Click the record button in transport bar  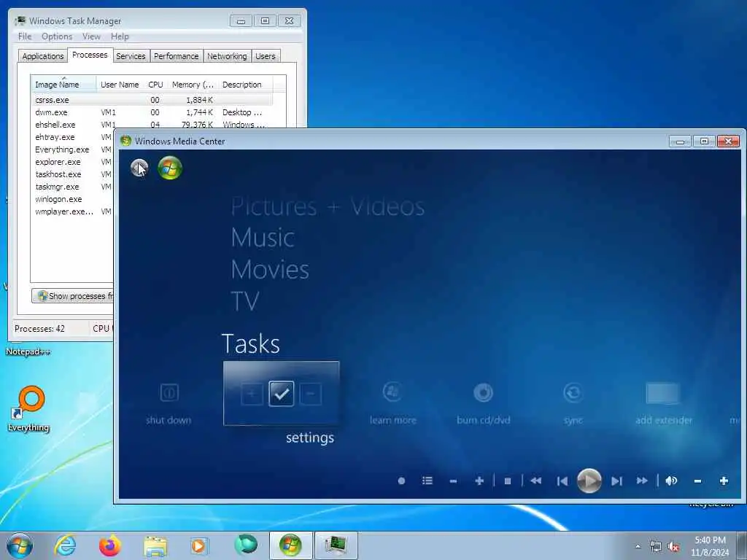tap(402, 481)
